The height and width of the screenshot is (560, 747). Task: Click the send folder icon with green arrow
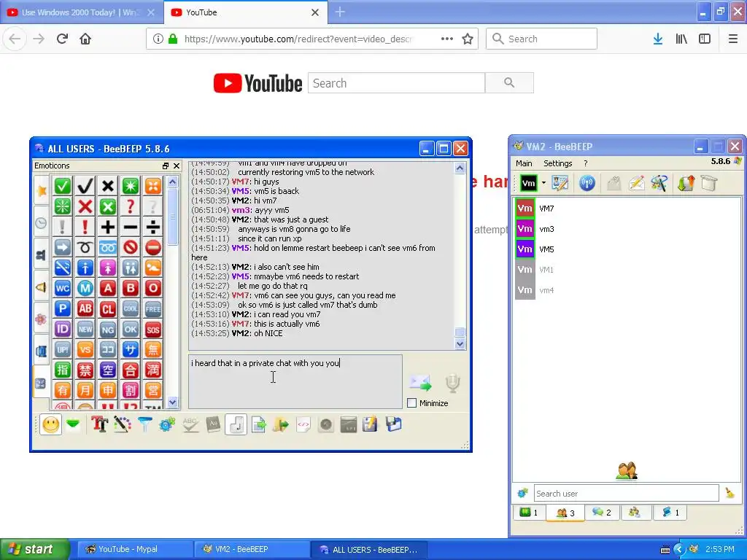point(281,424)
